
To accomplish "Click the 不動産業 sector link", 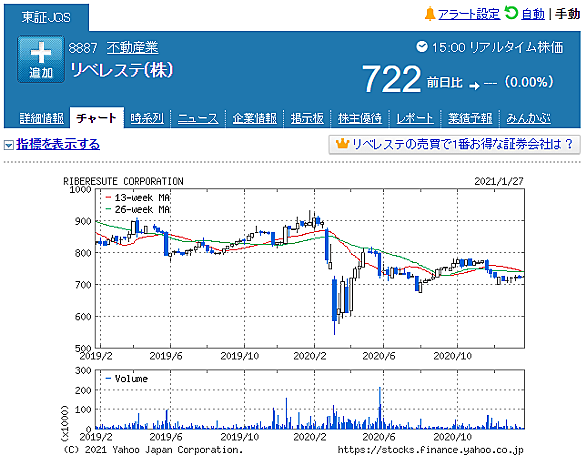I will [132, 48].
